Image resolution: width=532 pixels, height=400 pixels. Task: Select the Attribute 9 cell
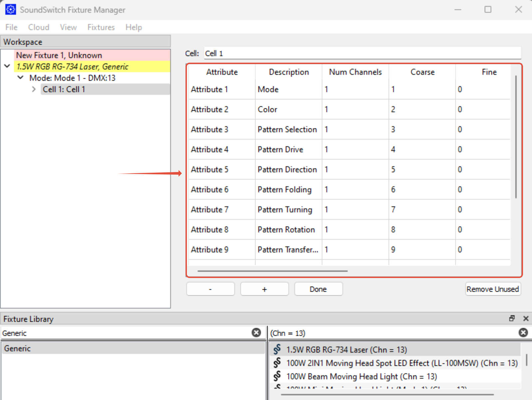click(222, 249)
